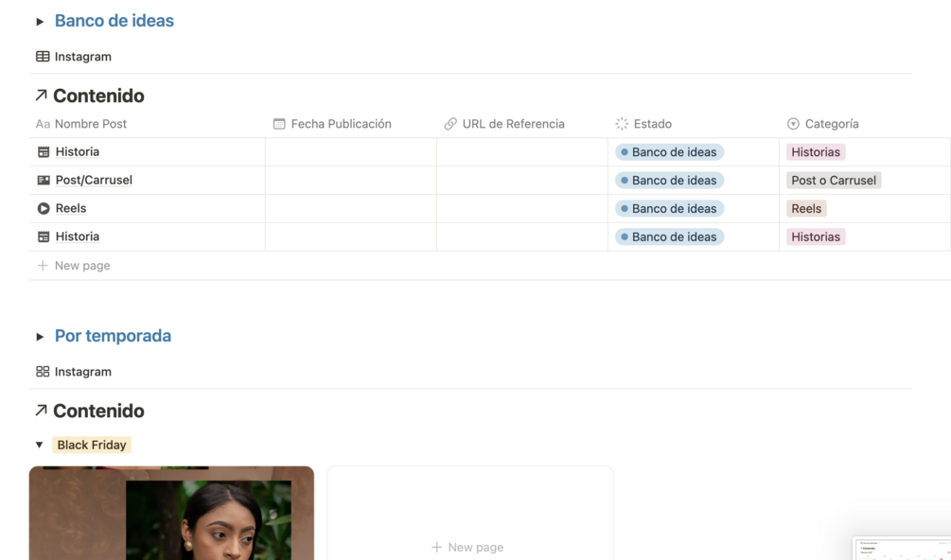Screen dimensions: 951x560
Task: Click Banco de ideas status in first Historia row
Action: 669,152
